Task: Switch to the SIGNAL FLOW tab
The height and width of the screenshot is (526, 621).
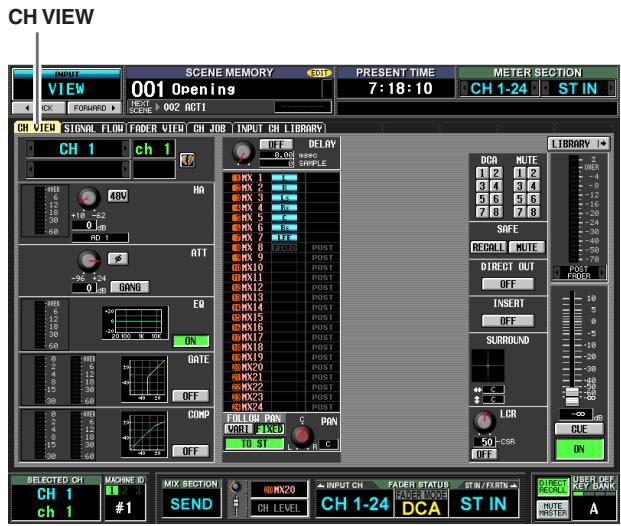Action: [x=93, y=128]
